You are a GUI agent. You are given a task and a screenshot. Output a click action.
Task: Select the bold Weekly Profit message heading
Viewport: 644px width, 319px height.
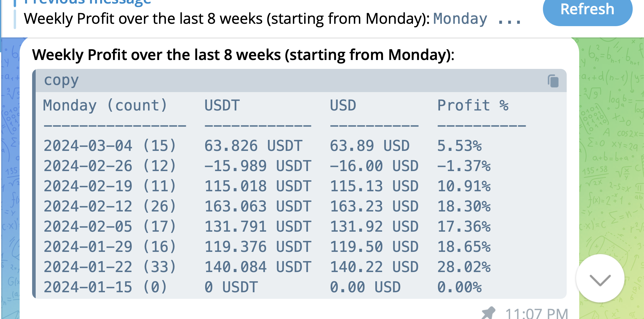(243, 55)
